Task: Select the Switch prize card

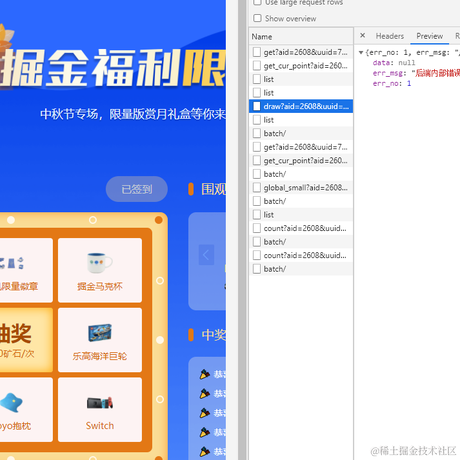Action: click(x=100, y=410)
